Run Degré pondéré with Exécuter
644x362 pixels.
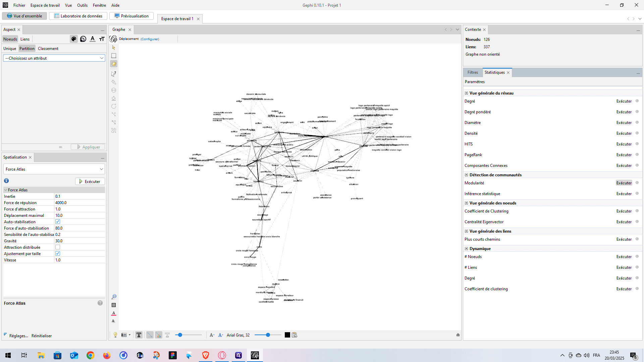(x=624, y=112)
